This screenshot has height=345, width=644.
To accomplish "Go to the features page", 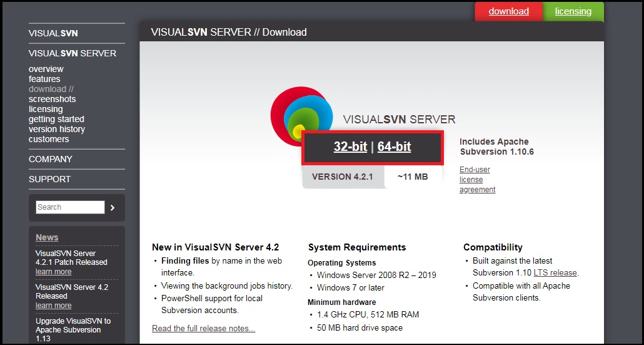I will coord(44,79).
